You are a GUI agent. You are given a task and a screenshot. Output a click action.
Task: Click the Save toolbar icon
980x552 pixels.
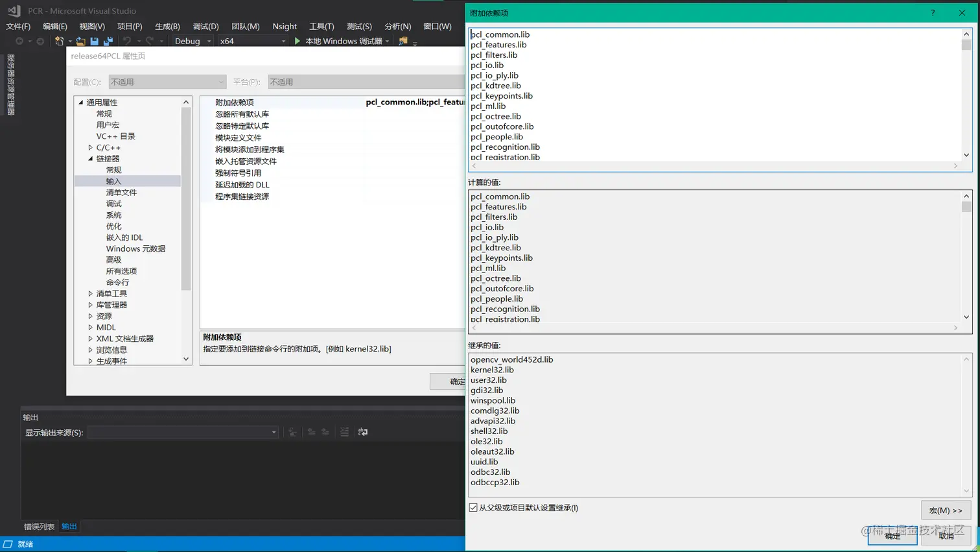click(94, 41)
